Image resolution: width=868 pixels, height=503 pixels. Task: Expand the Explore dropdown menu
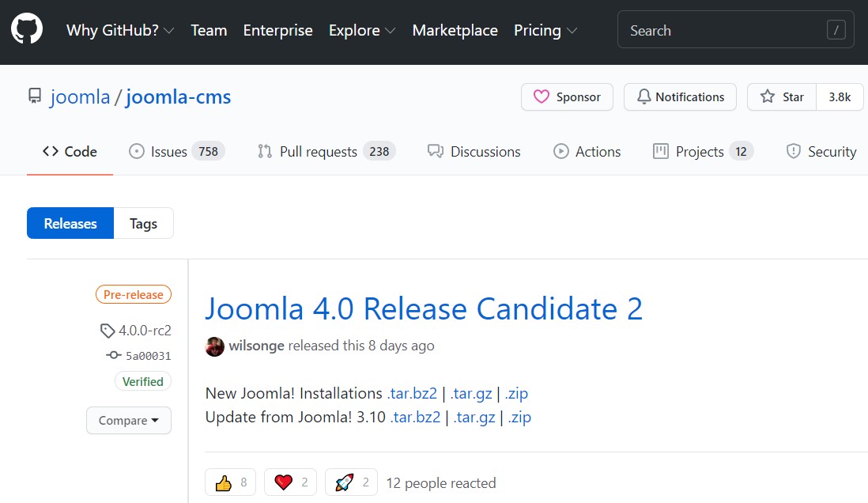pyautogui.click(x=362, y=30)
